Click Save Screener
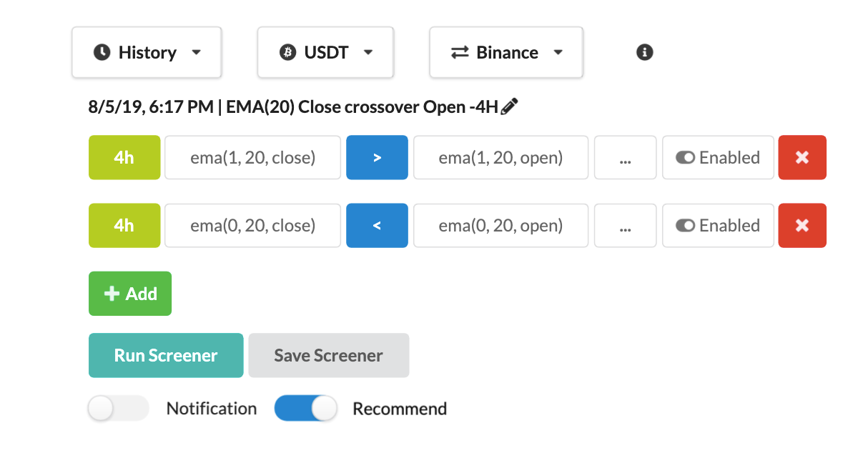Viewport: 868px width, 473px height. pyautogui.click(x=328, y=355)
